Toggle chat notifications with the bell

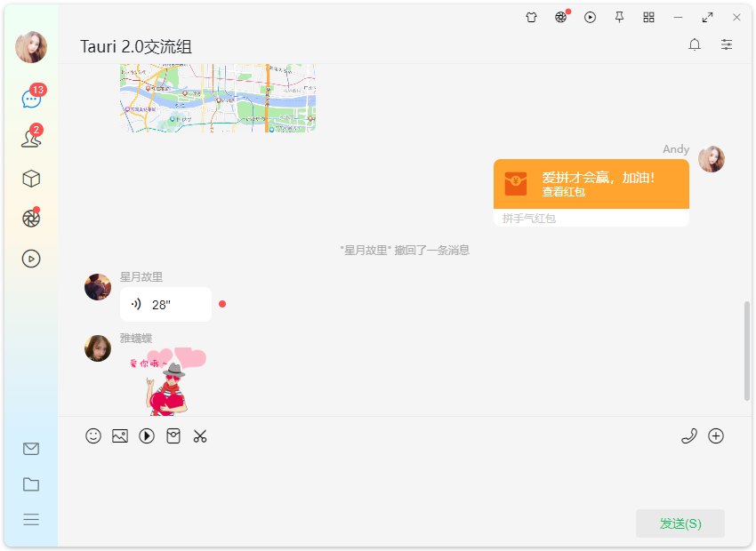pyautogui.click(x=695, y=44)
